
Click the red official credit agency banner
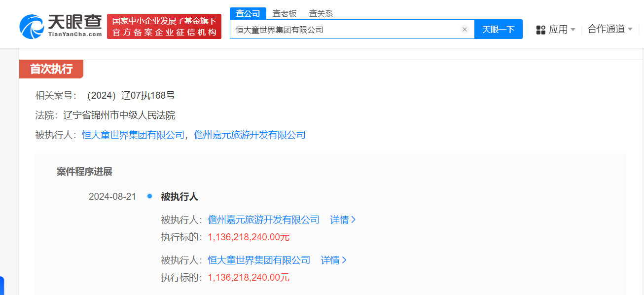click(x=164, y=27)
